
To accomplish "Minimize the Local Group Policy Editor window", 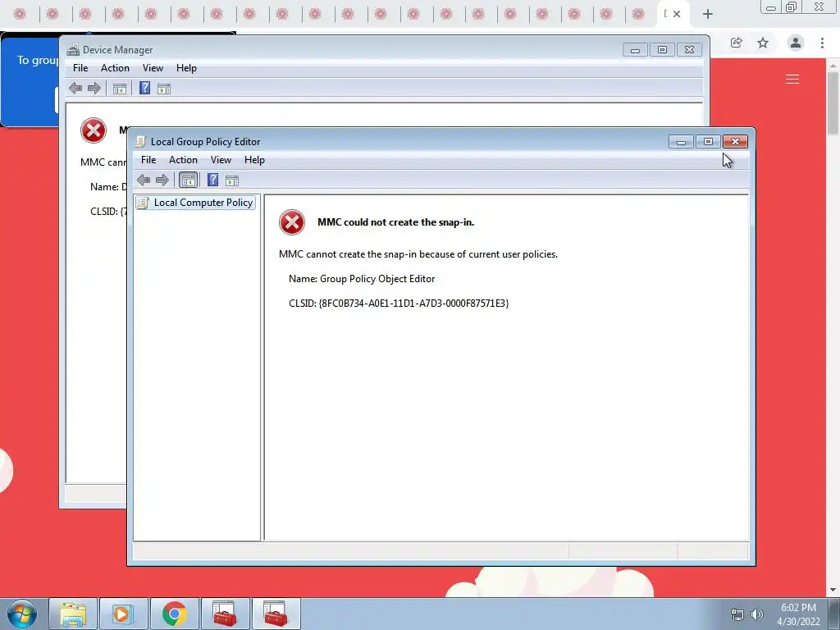I will coord(682,141).
